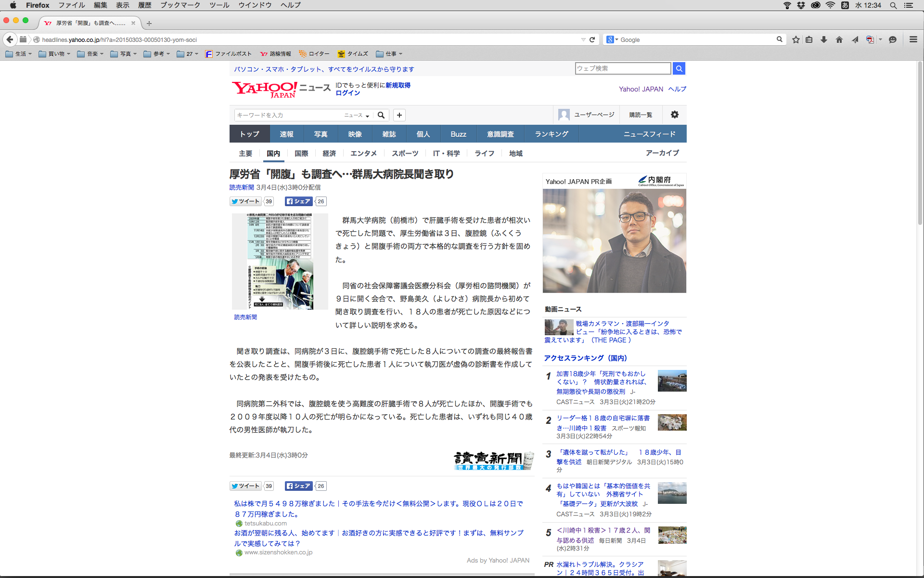The image size is (924, 578).
Task: Switch to the ランキング navigation tab
Action: pos(552,134)
